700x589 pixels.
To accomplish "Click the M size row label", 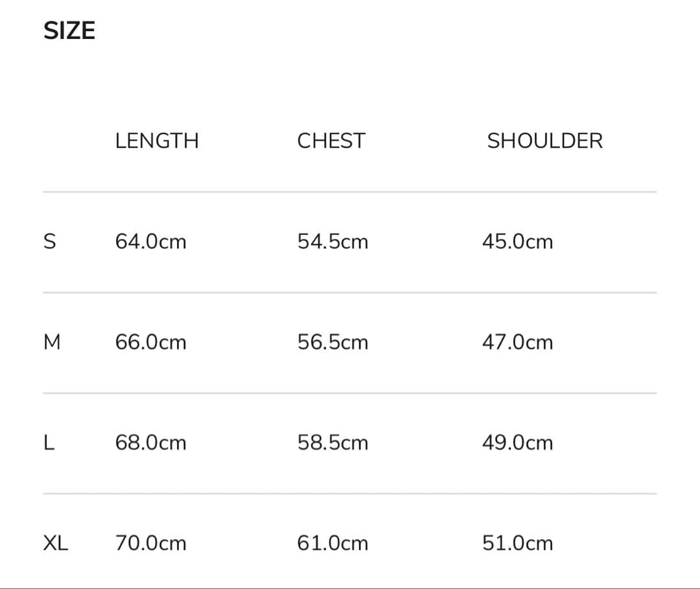I will (x=52, y=343).
